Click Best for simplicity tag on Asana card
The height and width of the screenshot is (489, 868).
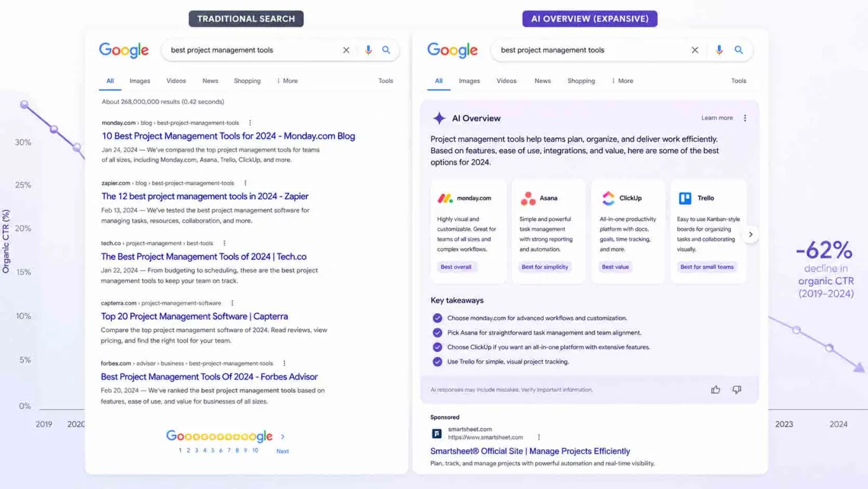(545, 267)
